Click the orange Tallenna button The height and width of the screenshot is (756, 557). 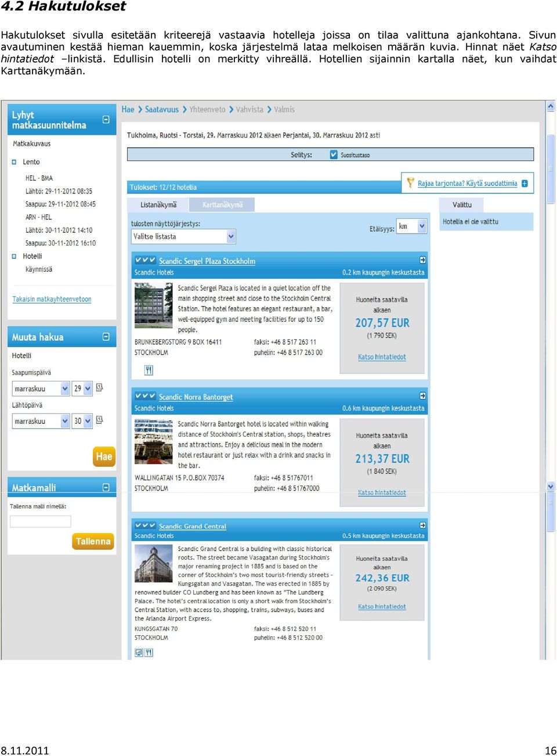click(93, 541)
